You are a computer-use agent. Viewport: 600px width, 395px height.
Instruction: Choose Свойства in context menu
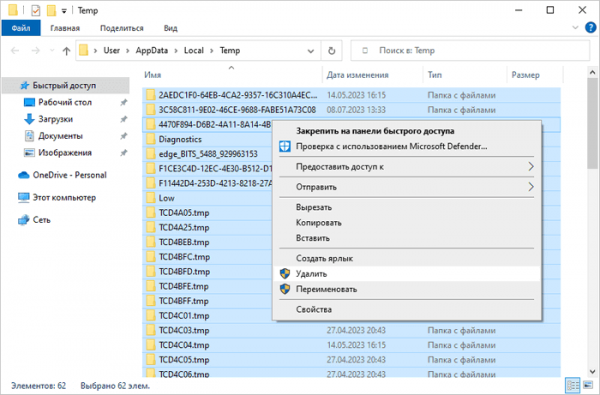coord(406,309)
